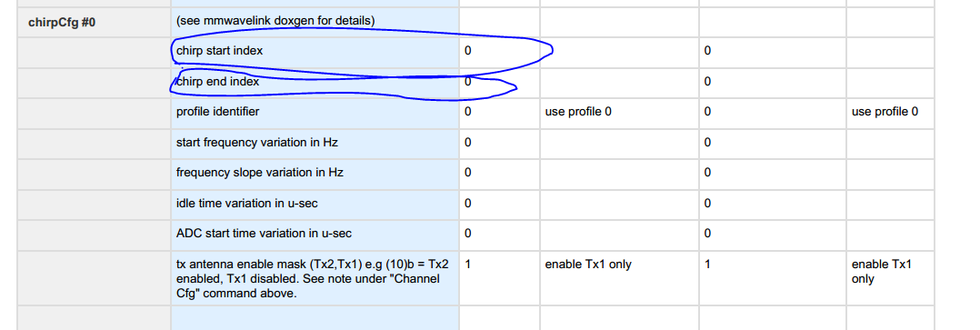Select the 'chirp start index' cell
This screenshot has height=330, width=980.
315,53
